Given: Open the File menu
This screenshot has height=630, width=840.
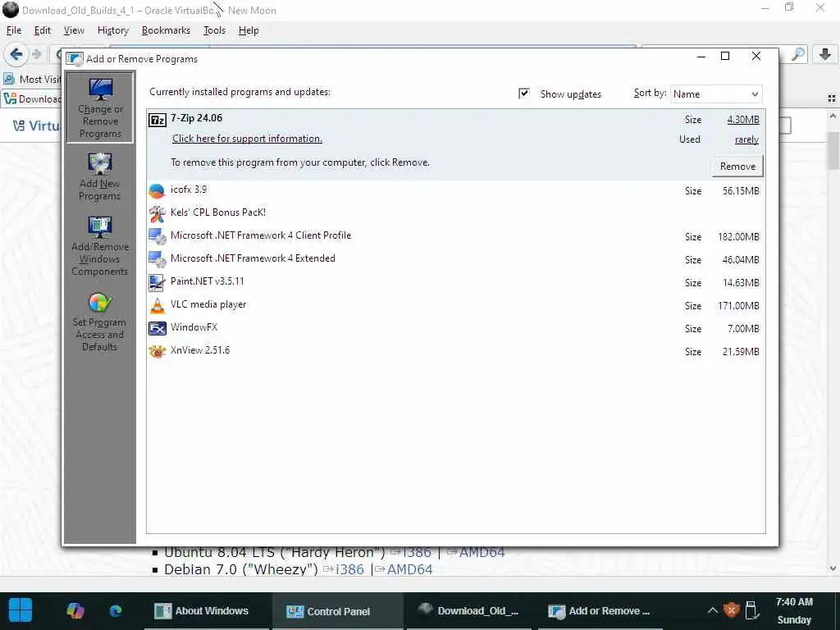Looking at the screenshot, I should [14, 30].
